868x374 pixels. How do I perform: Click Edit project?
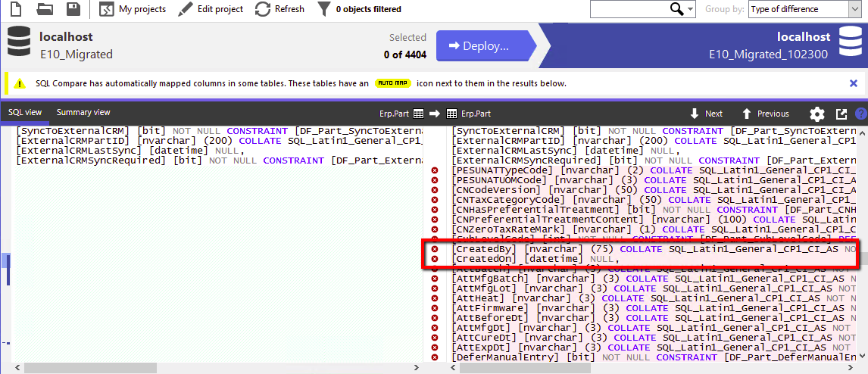click(211, 9)
